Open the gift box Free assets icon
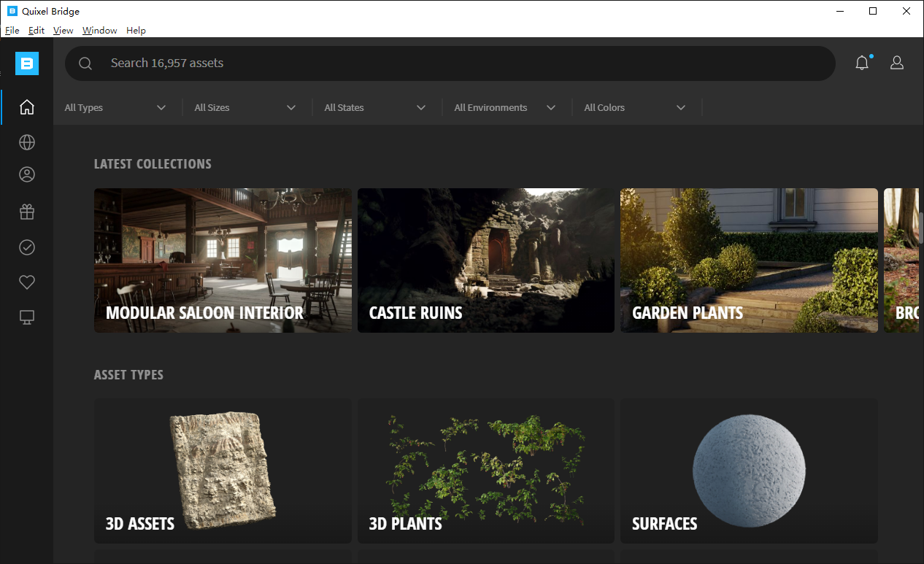This screenshot has height=564, width=924. click(x=27, y=212)
